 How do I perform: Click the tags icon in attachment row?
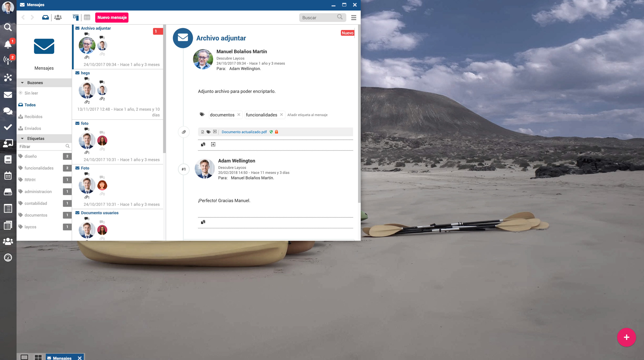tap(208, 132)
